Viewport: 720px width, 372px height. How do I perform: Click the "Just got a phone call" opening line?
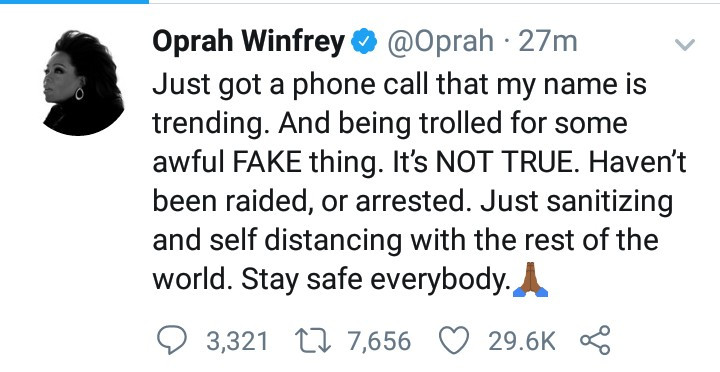[276, 85]
